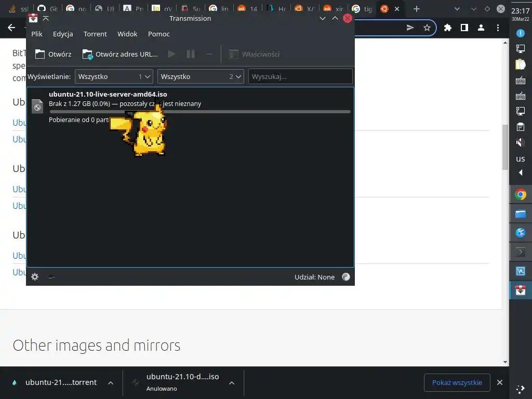Screen dimensions: 532x399
Task: Click Transmission window shade-down chevron
Action: 322,18
